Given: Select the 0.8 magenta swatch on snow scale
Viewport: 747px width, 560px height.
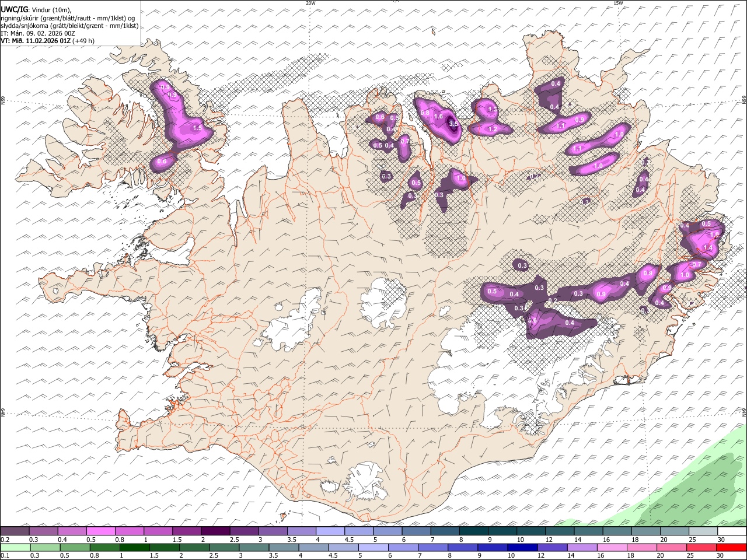Looking at the screenshot, I should 130,531.
